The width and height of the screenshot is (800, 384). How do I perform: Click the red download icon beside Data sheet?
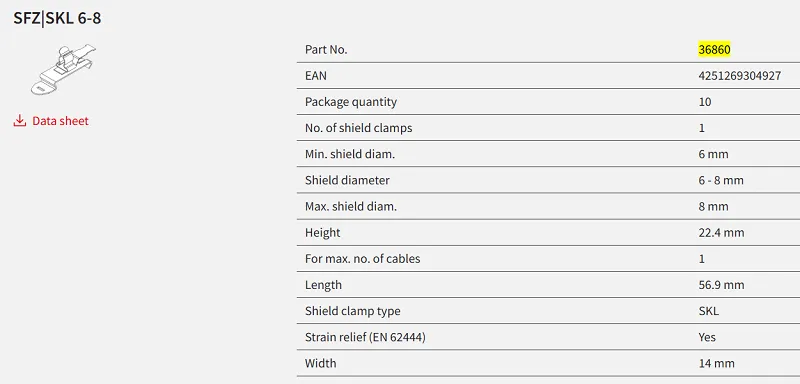pos(19,121)
